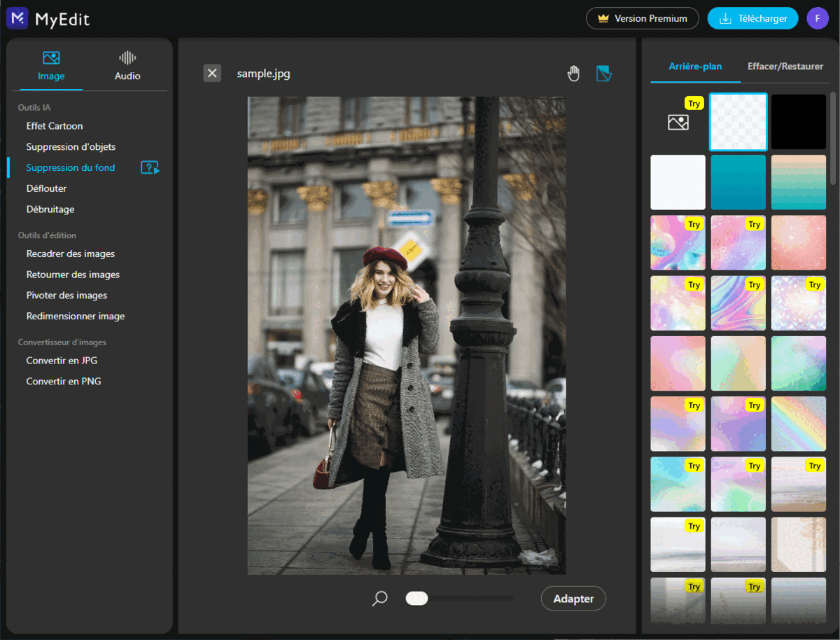Click the Télécharger button

(x=752, y=18)
